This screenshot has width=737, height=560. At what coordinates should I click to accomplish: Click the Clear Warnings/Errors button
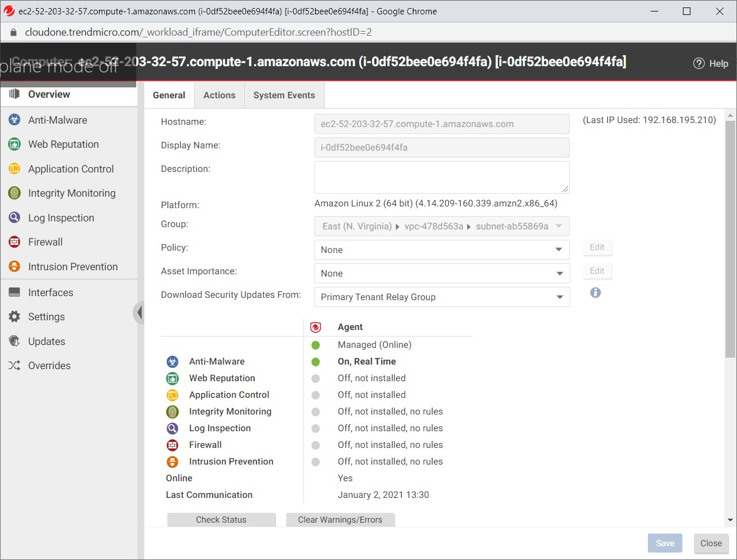click(340, 520)
